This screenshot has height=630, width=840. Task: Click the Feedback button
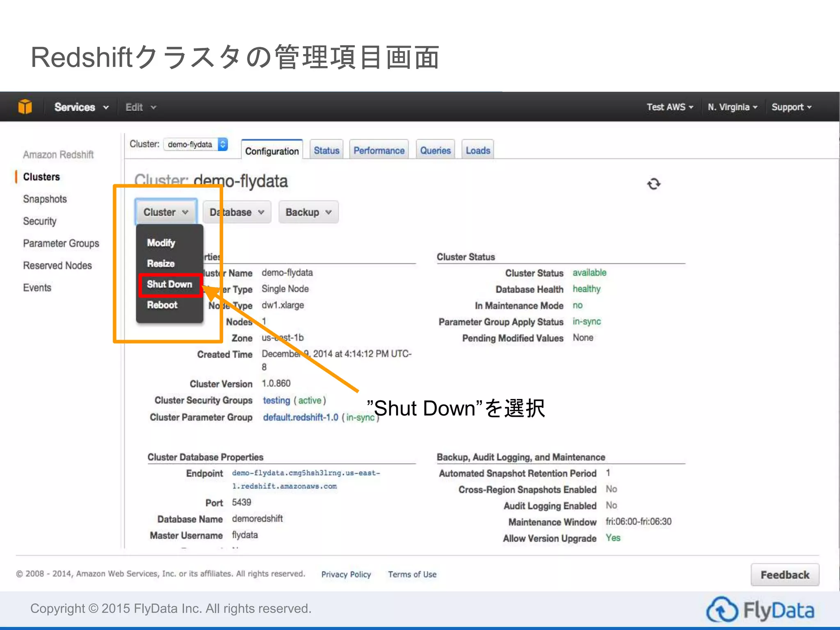[785, 575]
